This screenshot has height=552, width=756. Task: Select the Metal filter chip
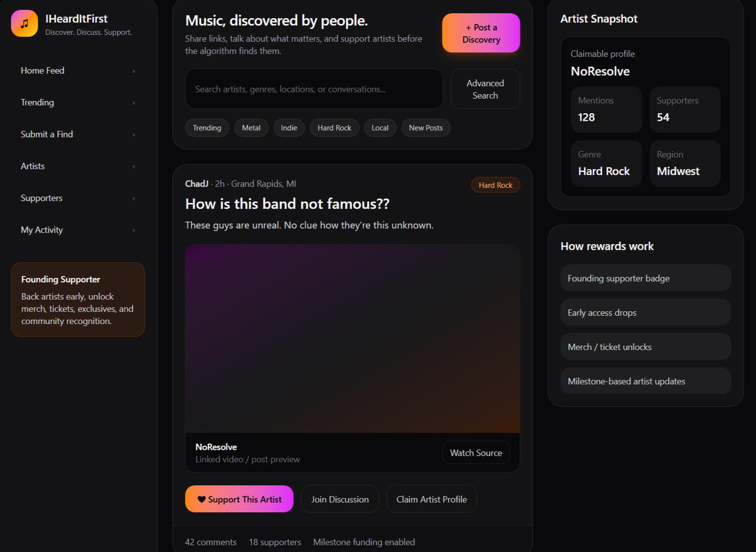point(251,128)
